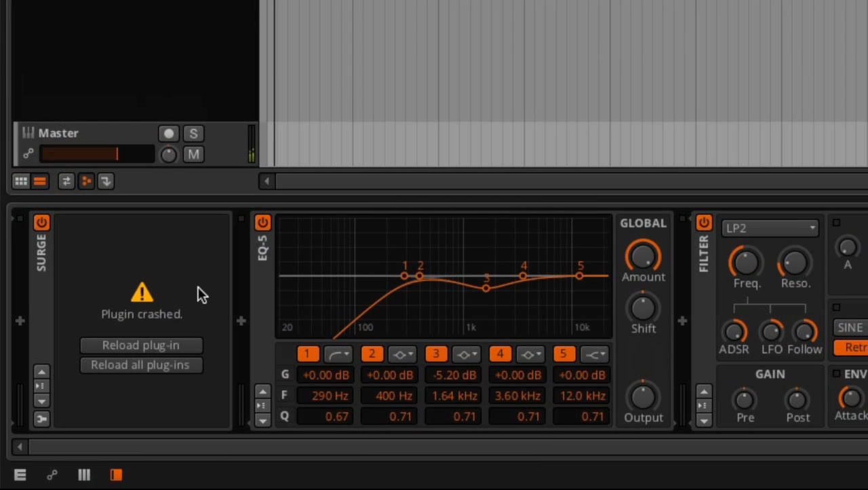Toggle the FILTER device power button

coord(703,223)
